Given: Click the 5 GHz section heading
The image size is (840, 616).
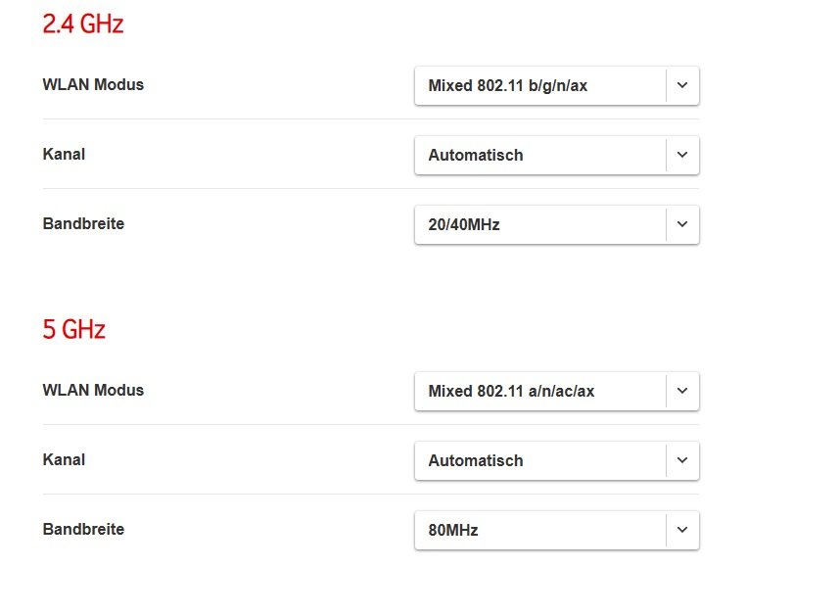Looking at the screenshot, I should pyautogui.click(x=73, y=330).
